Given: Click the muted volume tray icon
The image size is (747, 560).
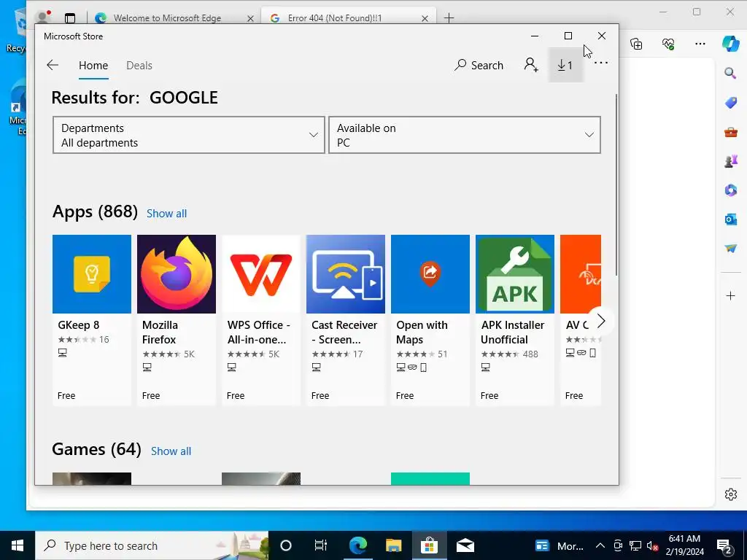Looking at the screenshot, I should 652,545.
